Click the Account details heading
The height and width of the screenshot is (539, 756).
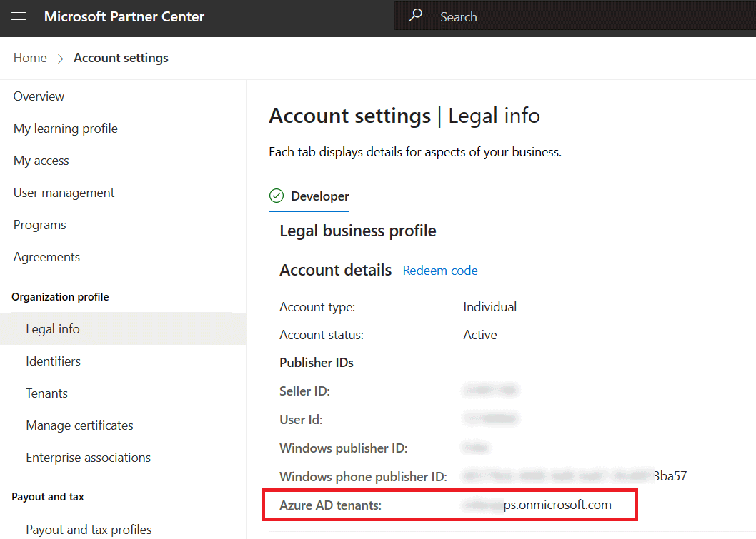click(x=336, y=271)
